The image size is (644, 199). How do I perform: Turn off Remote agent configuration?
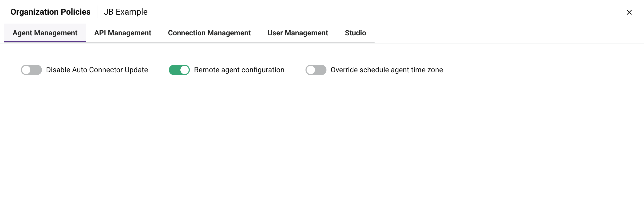click(179, 70)
